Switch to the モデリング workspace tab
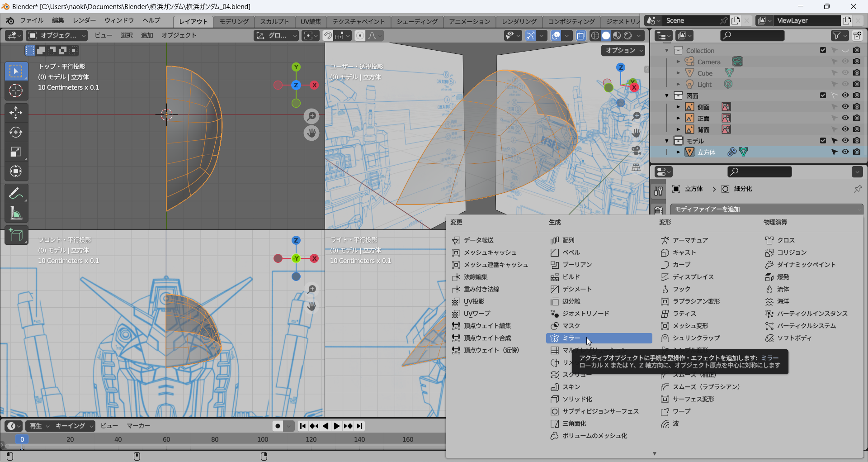Image resolution: width=868 pixels, height=462 pixels. pyautogui.click(x=234, y=21)
